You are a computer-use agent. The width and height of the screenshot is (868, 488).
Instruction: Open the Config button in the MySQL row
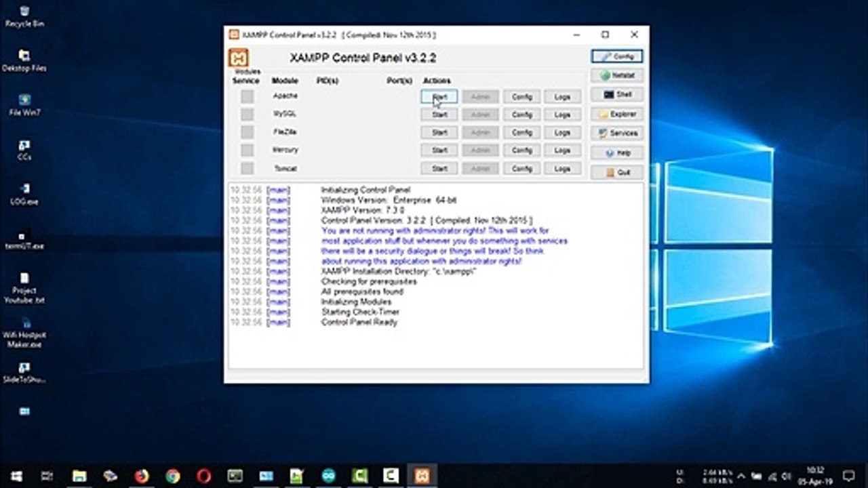(x=521, y=115)
